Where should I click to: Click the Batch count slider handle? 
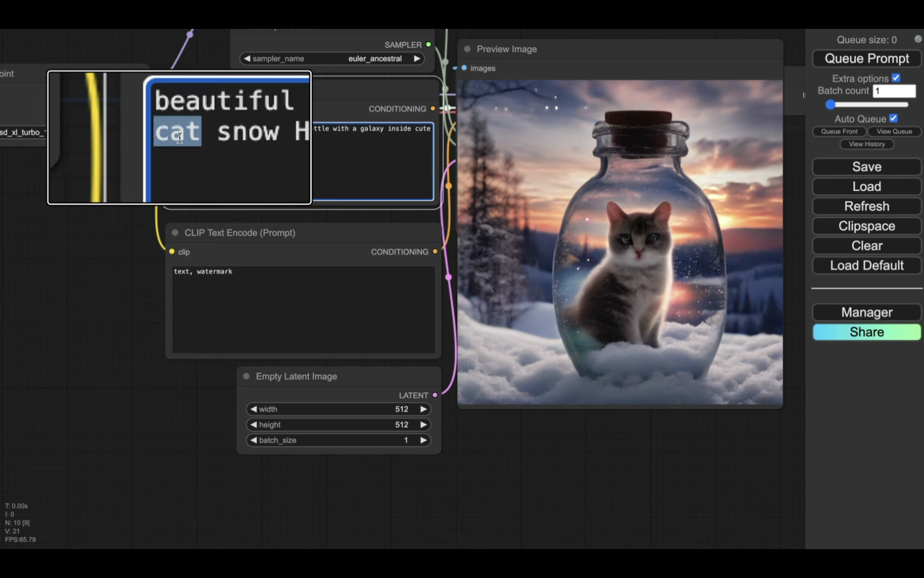(x=830, y=104)
